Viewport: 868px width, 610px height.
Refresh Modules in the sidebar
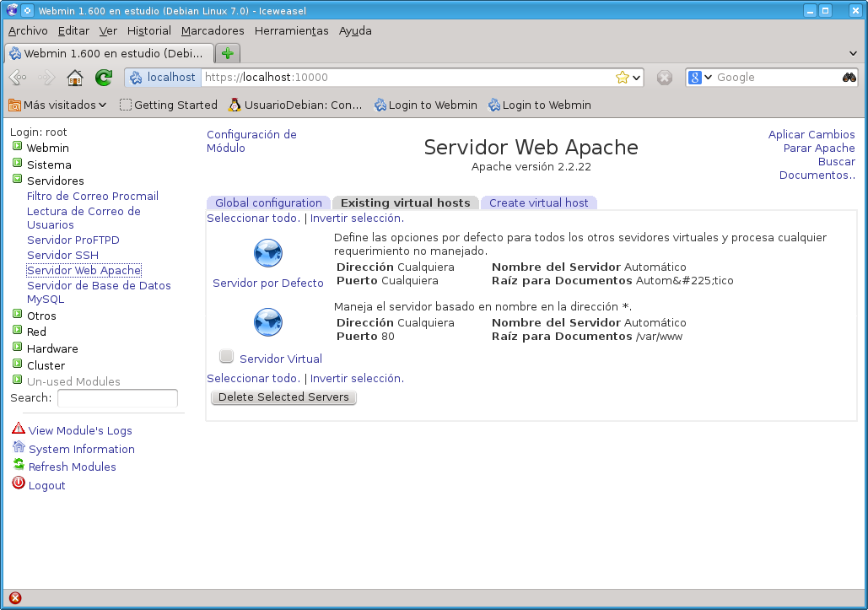coord(72,467)
